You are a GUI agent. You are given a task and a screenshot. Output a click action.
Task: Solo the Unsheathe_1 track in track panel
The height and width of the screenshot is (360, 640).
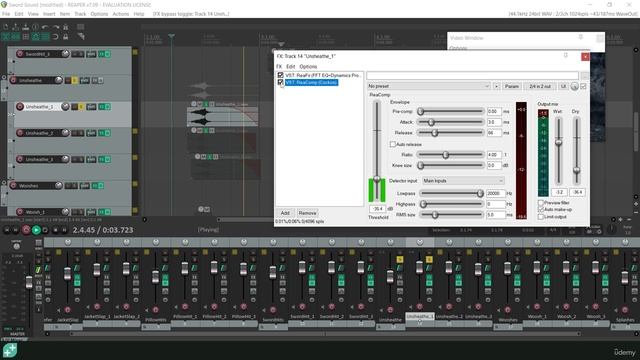(81, 107)
